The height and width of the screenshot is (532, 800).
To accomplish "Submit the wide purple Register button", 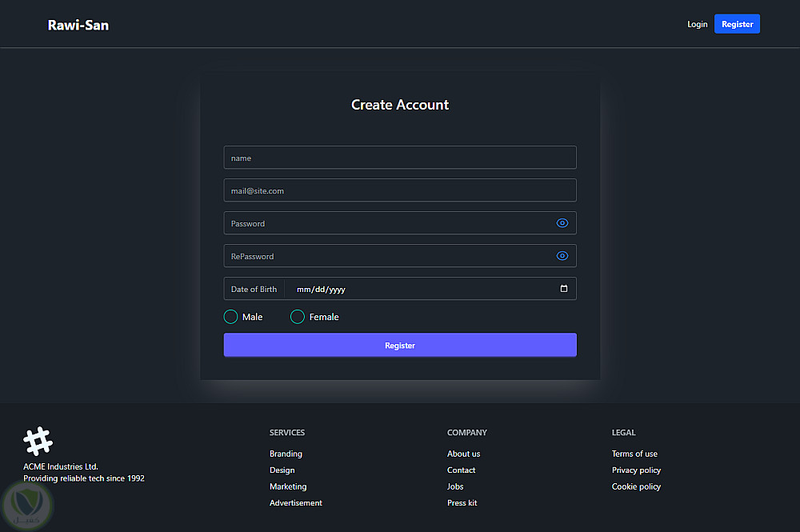I will (x=400, y=346).
